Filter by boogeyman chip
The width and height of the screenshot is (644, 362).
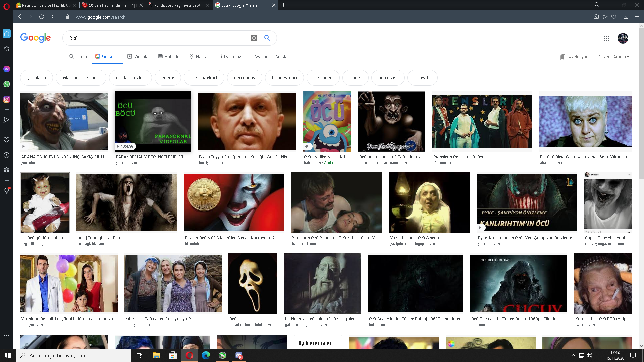(284, 78)
